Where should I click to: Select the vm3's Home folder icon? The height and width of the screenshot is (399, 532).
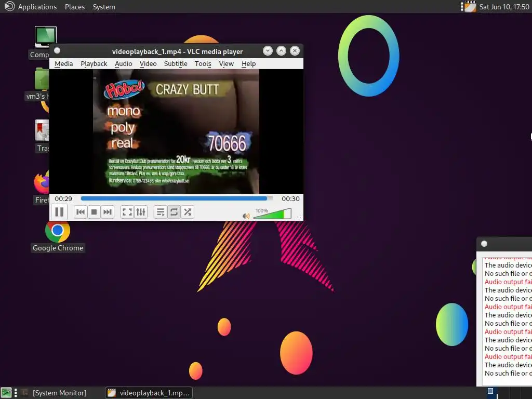click(38, 84)
